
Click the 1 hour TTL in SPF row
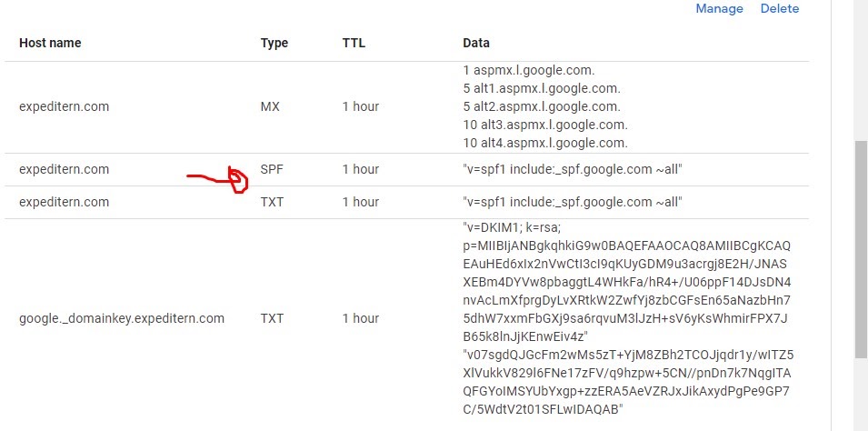[360, 169]
